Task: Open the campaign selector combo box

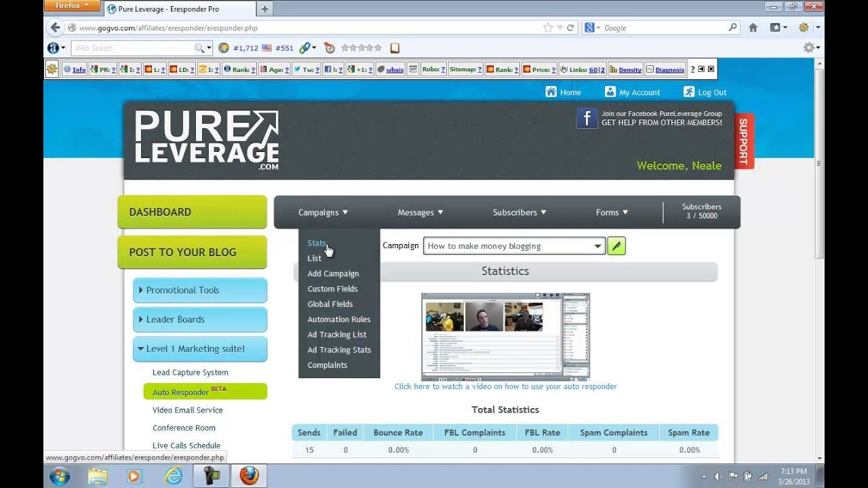Action: pyautogui.click(x=513, y=246)
